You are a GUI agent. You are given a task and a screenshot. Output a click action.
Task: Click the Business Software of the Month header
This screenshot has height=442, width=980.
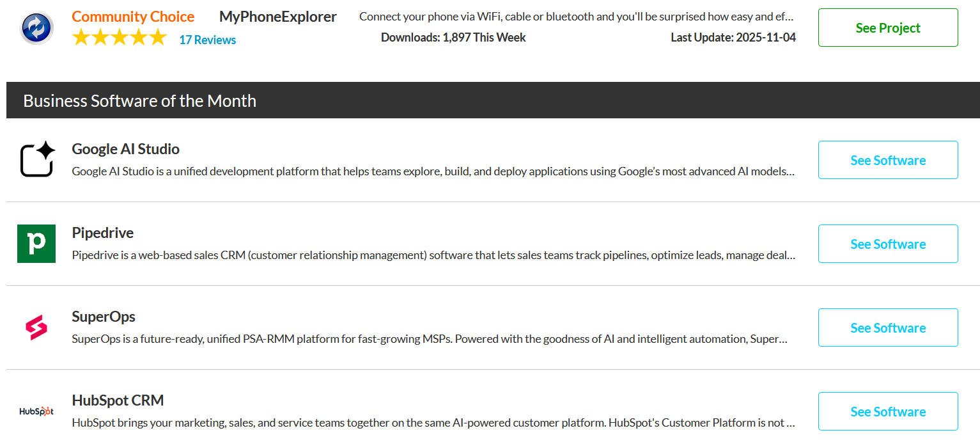[x=139, y=100]
